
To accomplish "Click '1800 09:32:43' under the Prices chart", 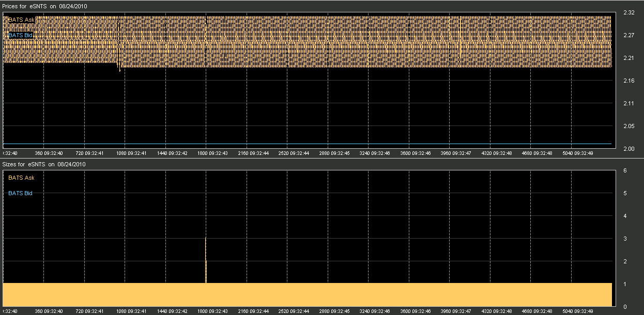I will [x=212, y=153].
